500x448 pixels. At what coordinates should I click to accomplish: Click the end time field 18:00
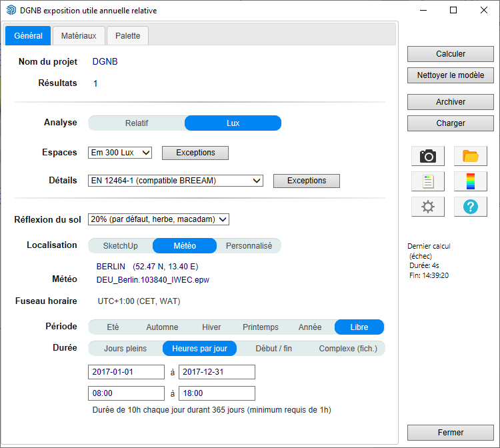click(x=217, y=393)
